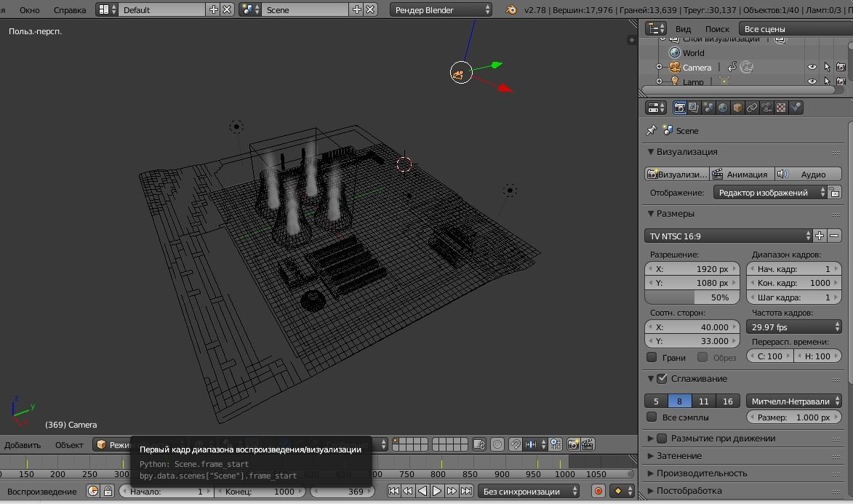Expand the Lamp tree item in outliner
Image resolution: width=853 pixels, height=504 pixels.
(660, 81)
